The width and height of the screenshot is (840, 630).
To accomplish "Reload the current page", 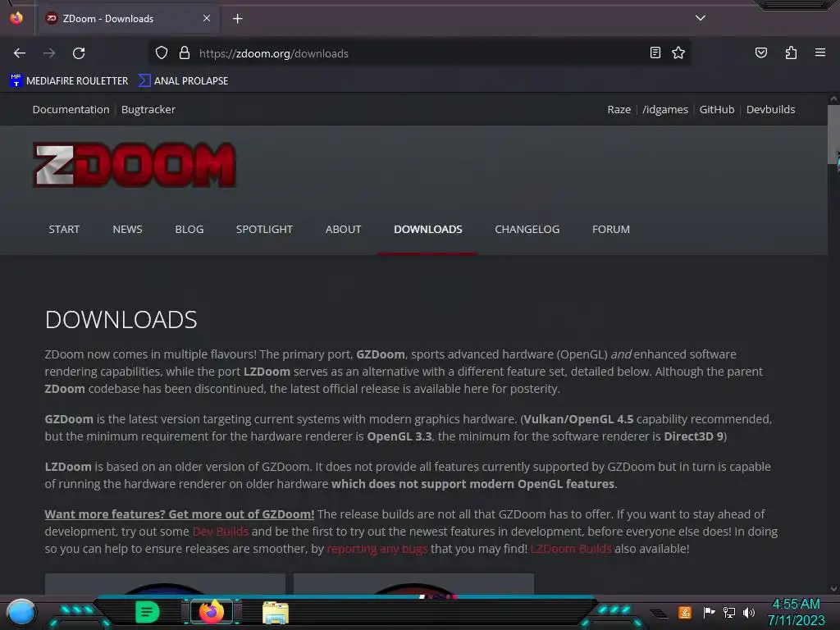I will (79, 53).
